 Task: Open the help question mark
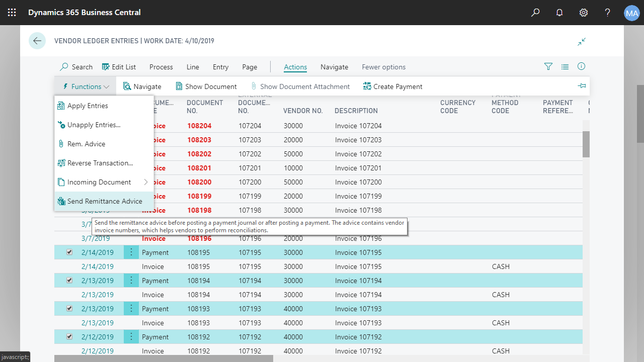pyautogui.click(x=608, y=13)
